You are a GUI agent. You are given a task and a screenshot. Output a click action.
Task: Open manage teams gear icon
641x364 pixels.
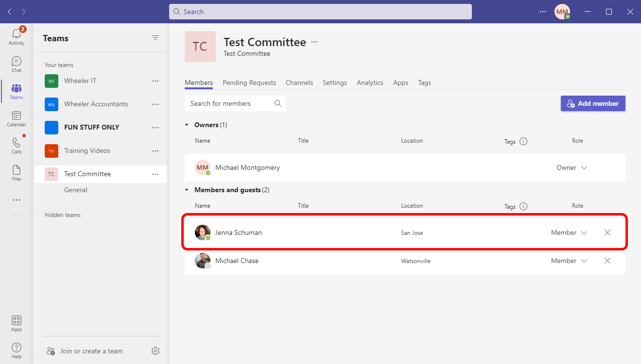[x=156, y=351]
